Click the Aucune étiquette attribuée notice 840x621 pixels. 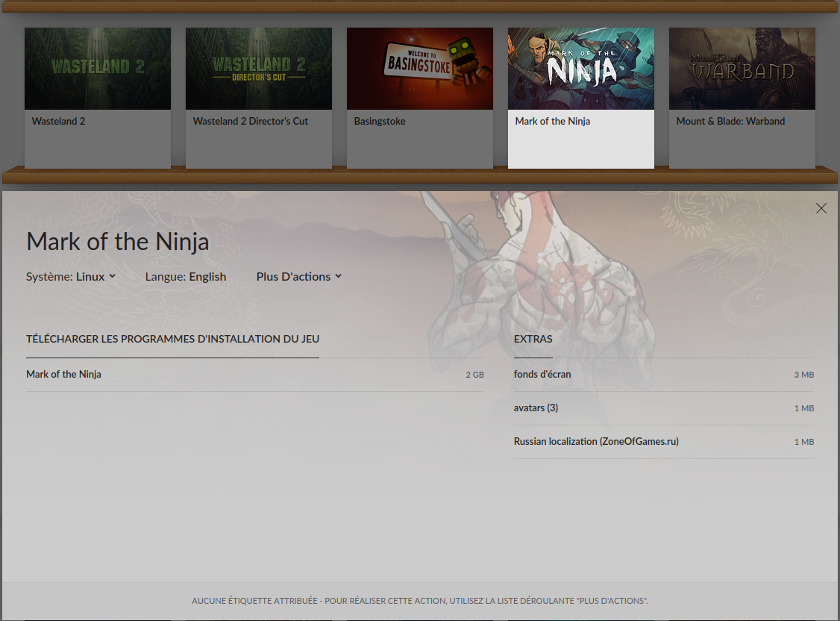point(420,601)
